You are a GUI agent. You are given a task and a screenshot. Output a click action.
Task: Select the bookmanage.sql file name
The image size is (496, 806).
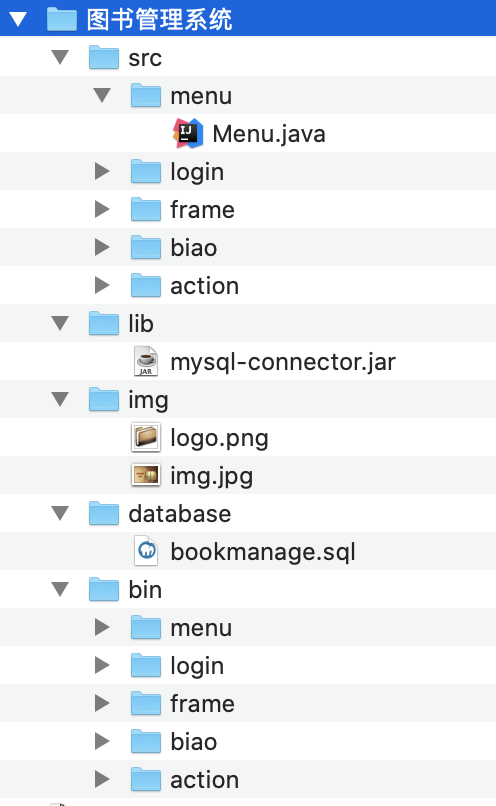tap(263, 552)
